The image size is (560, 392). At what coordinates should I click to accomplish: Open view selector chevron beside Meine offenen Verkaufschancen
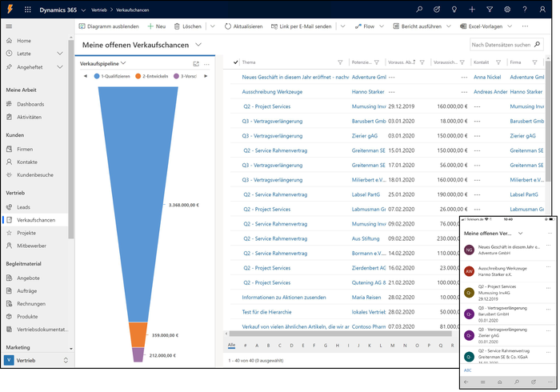(x=198, y=45)
